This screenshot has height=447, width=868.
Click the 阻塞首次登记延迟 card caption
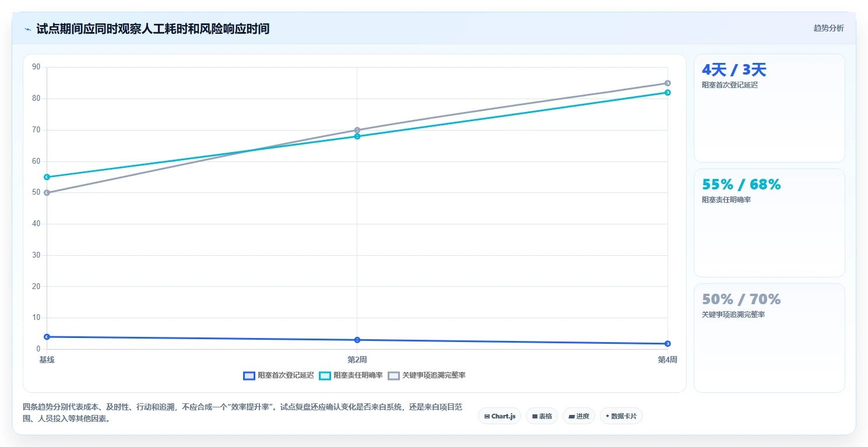(x=730, y=85)
